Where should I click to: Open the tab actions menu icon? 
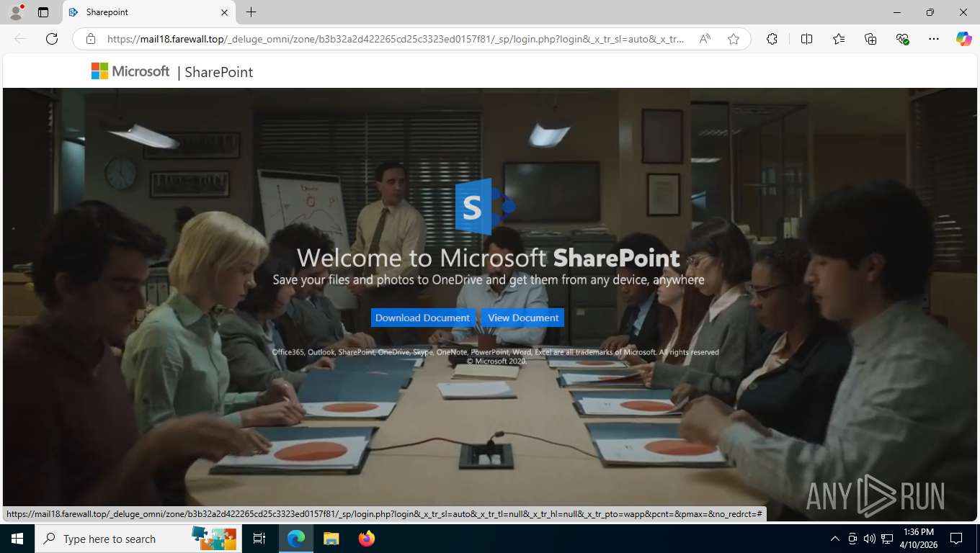[x=43, y=12]
